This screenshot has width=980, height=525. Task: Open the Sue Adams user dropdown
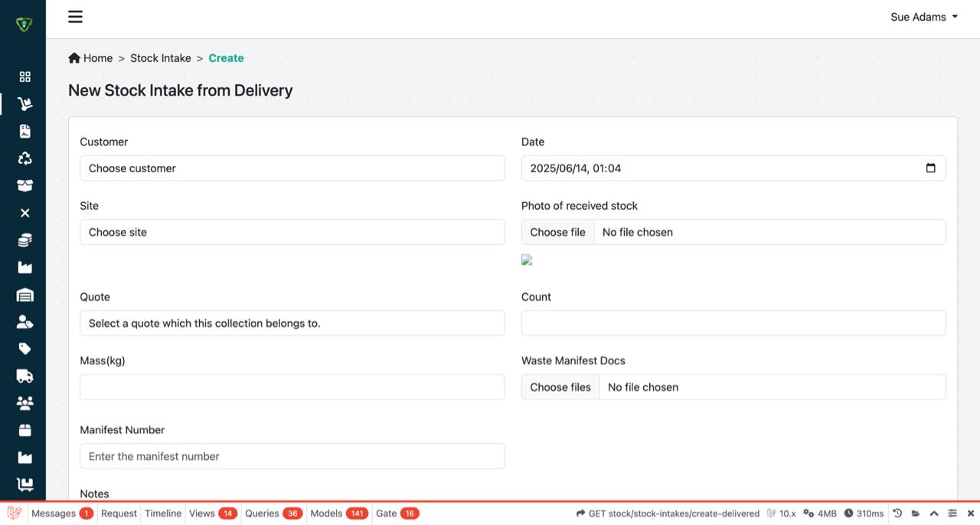924,17
